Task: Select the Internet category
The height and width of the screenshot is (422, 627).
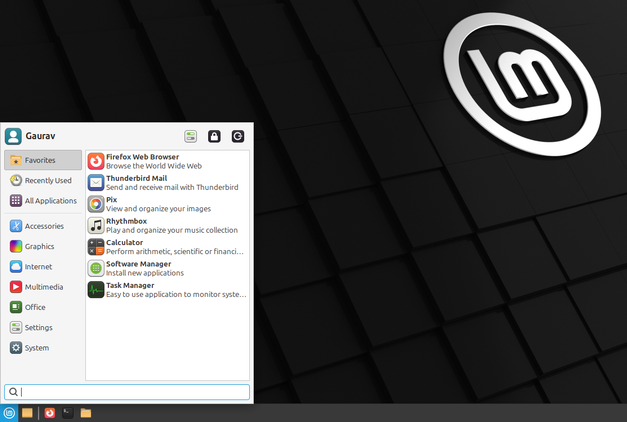Action: coord(43,266)
